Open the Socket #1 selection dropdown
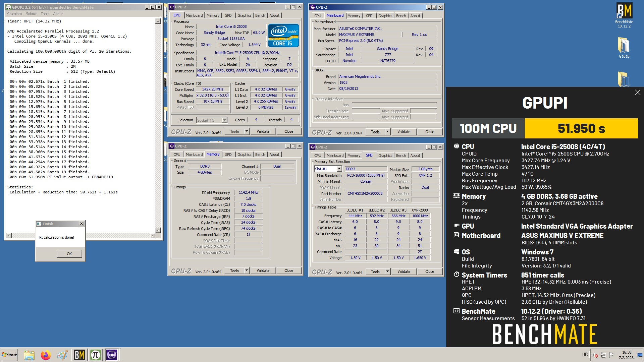 click(x=224, y=120)
